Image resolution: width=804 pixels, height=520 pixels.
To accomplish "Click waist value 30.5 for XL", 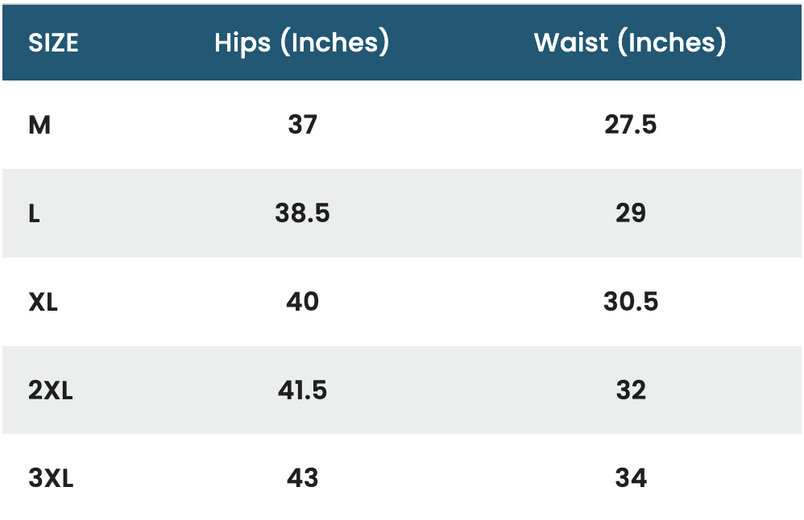I will point(631,302).
